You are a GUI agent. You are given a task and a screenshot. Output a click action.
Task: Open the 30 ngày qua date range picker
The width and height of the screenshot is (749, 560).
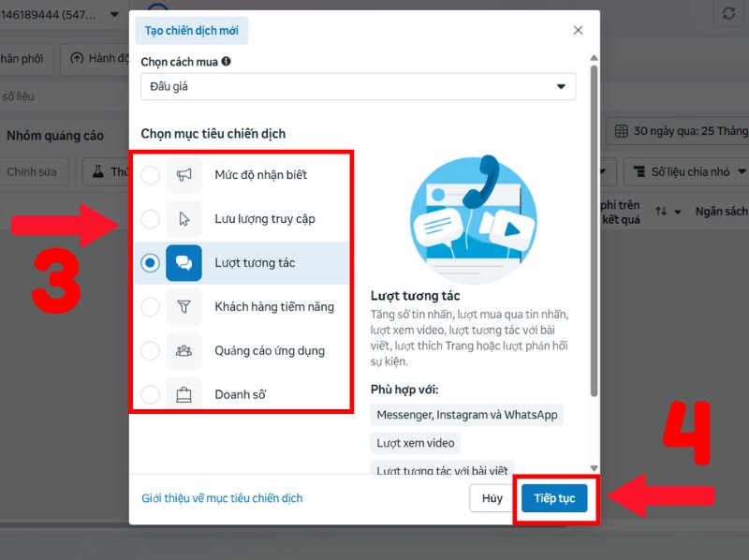(678, 131)
